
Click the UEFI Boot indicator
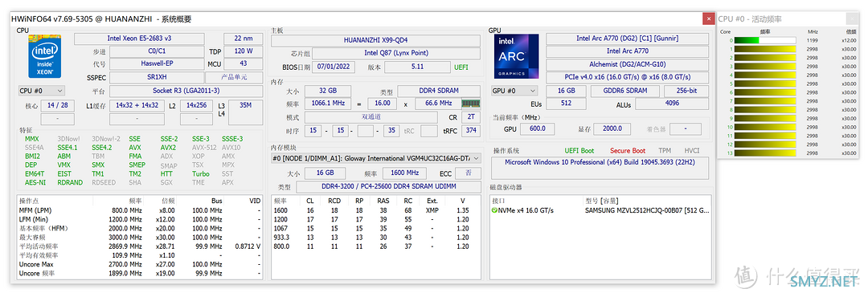pos(579,150)
